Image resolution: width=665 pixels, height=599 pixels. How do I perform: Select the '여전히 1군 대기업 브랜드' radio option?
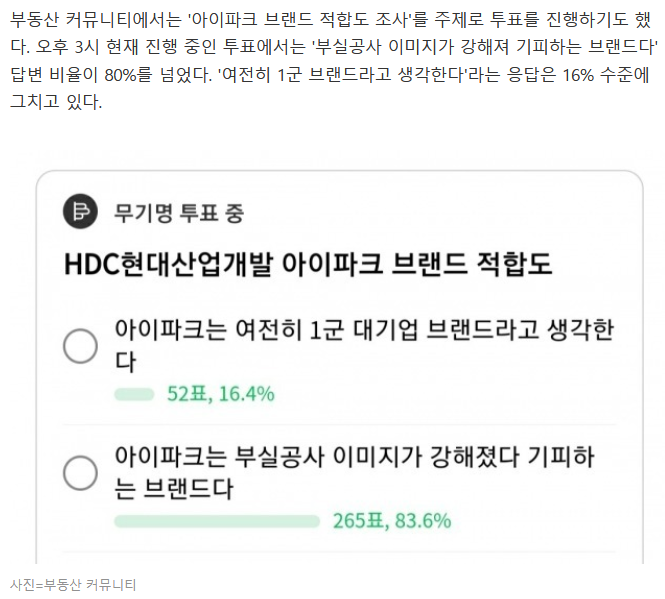[80, 346]
